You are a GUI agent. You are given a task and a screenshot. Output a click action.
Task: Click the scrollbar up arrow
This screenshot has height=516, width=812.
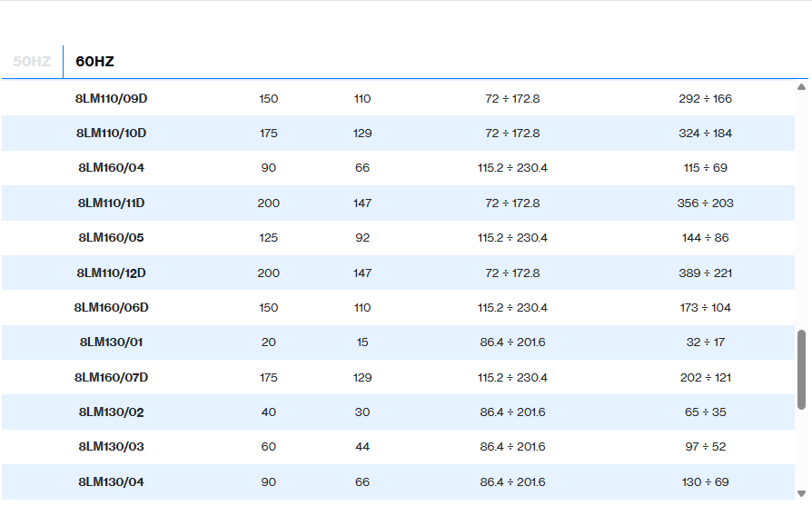pyautogui.click(x=801, y=87)
